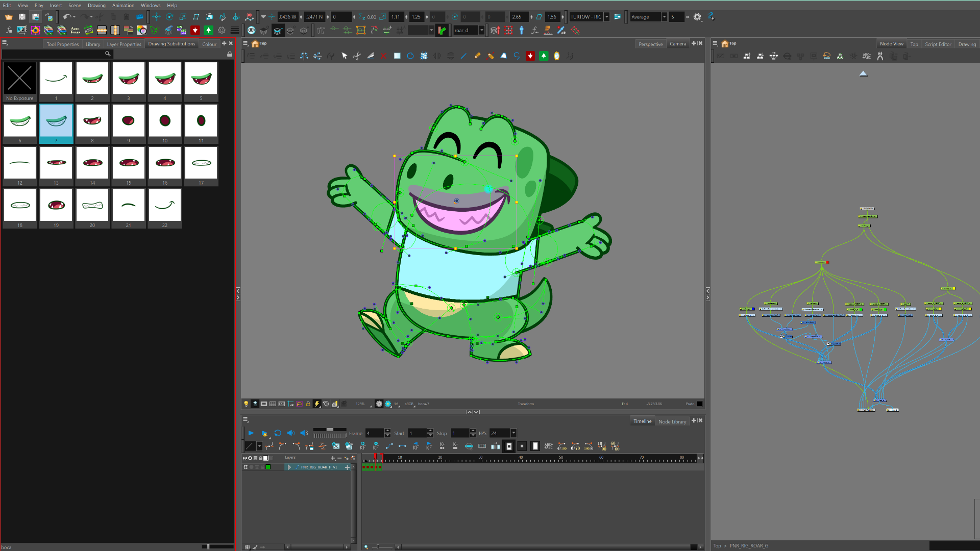This screenshot has height=551, width=980.
Task: Select the Cutter scissors tool in the Camera toolbar
Action: (357, 56)
